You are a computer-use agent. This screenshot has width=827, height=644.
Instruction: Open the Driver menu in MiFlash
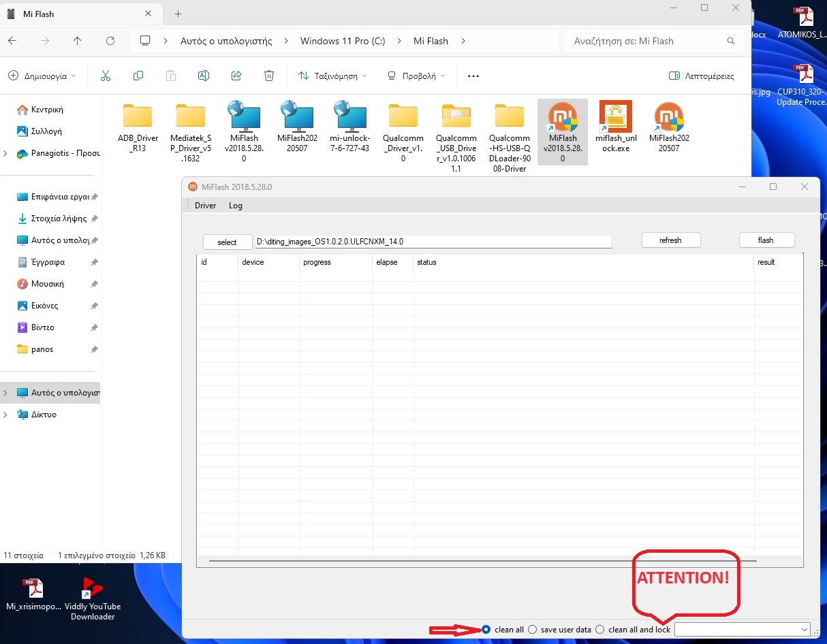(x=205, y=206)
